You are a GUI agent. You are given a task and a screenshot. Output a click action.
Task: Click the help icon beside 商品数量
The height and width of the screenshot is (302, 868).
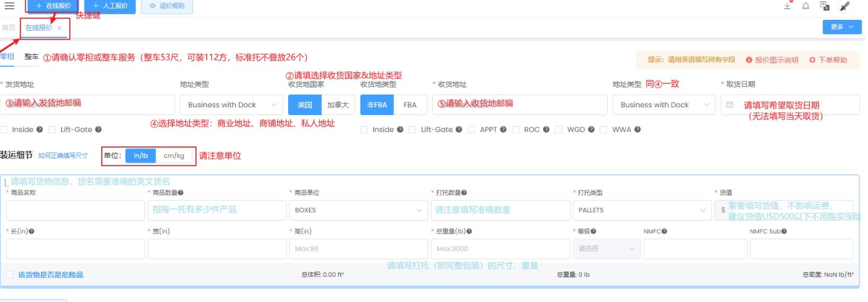181,193
